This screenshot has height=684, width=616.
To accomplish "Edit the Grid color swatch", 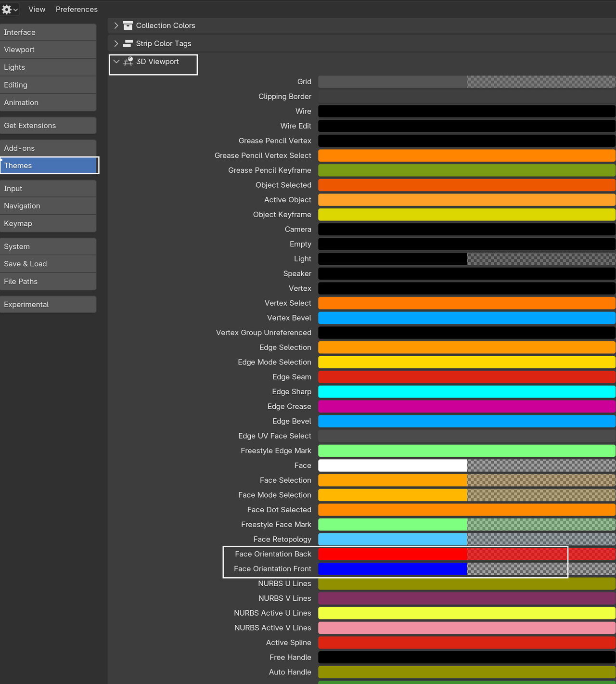I will (x=467, y=82).
